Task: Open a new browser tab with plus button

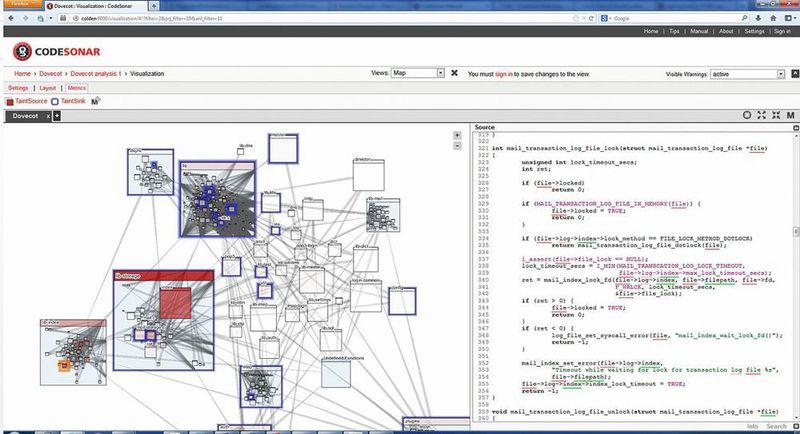Action: coord(154,6)
